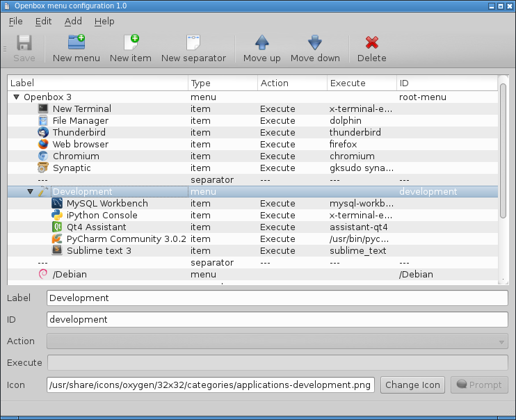Click the Move down arrow icon
The width and height of the screenshot is (516, 420).
315,42
